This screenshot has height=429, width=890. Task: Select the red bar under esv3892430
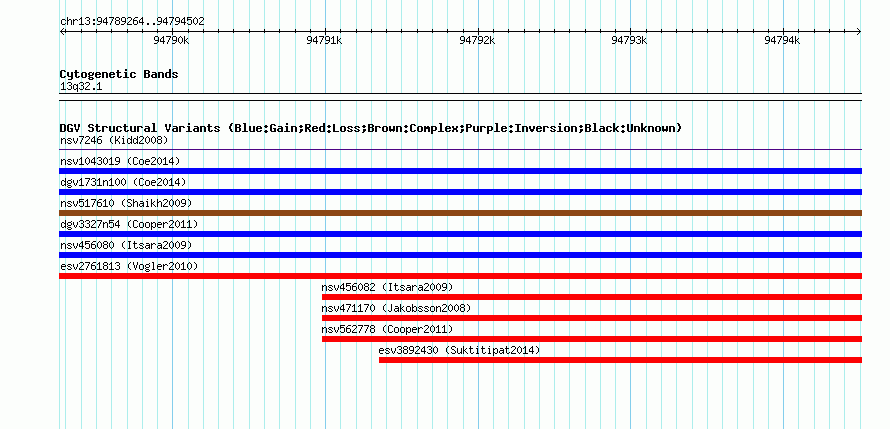tap(620, 360)
